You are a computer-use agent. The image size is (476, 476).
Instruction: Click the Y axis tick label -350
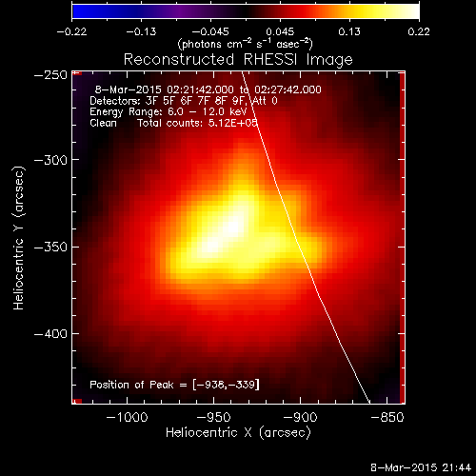pos(50,247)
